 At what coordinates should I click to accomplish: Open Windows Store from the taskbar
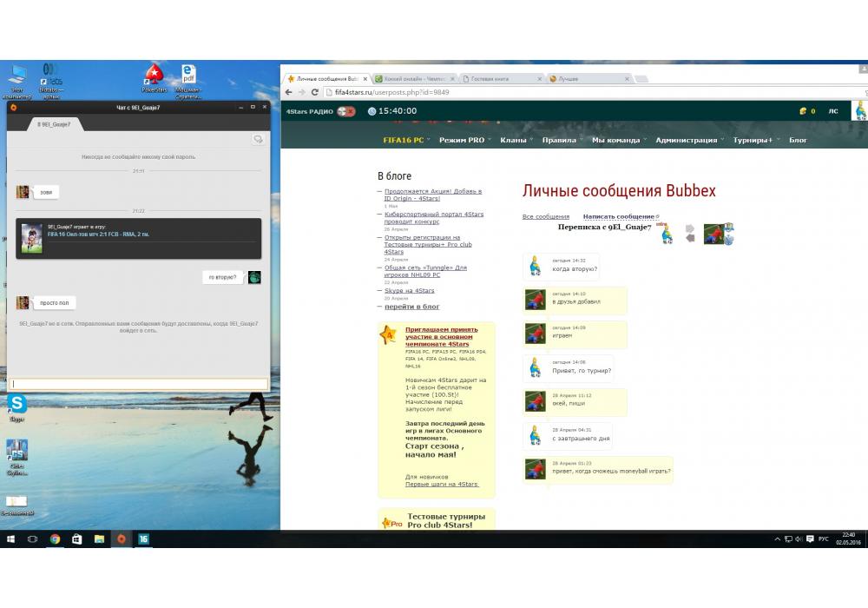77,539
